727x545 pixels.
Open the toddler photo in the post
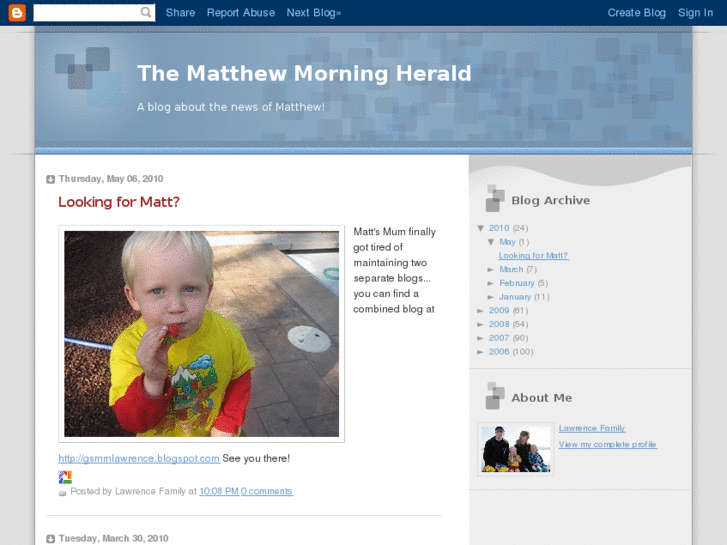coord(201,334)
